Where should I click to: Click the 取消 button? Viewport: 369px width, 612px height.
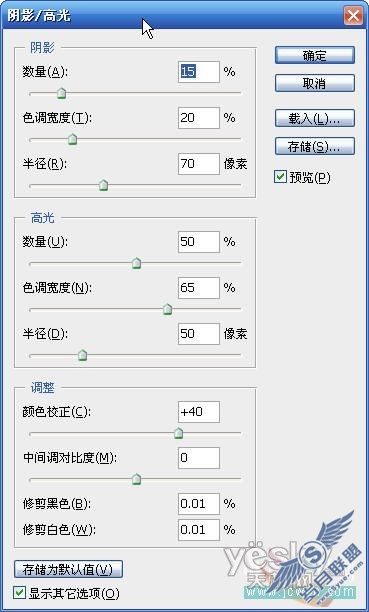click(x=315, y=83)
